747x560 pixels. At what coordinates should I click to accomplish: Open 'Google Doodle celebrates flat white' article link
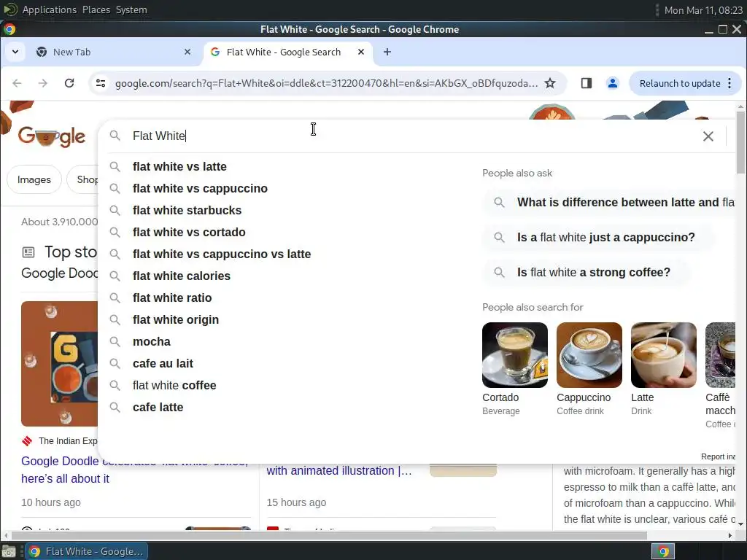135,470
